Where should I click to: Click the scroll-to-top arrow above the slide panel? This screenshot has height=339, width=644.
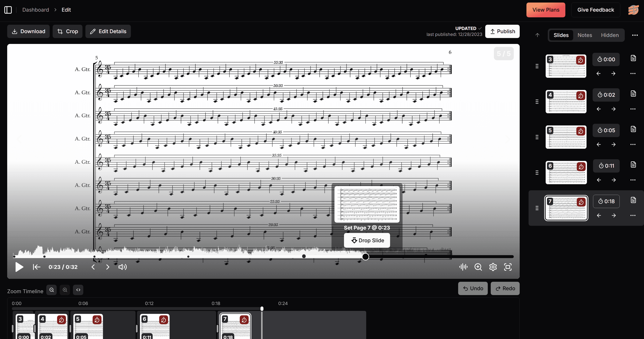[537, 35]
